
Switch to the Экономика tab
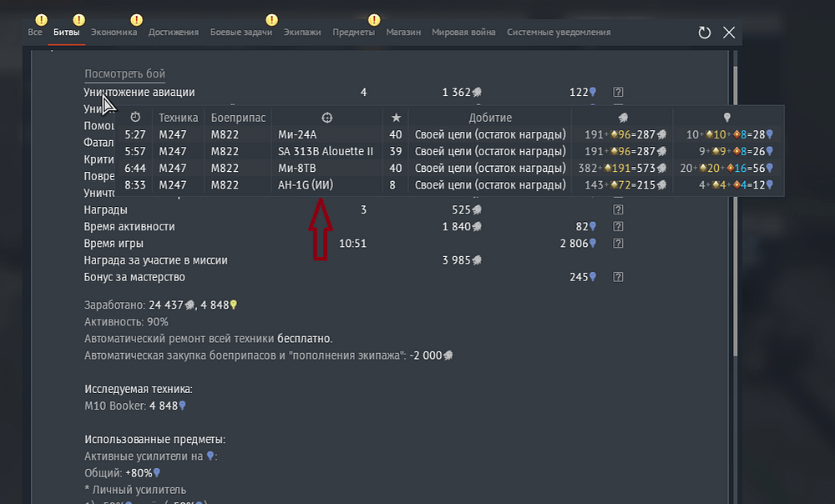click(114, 32)
